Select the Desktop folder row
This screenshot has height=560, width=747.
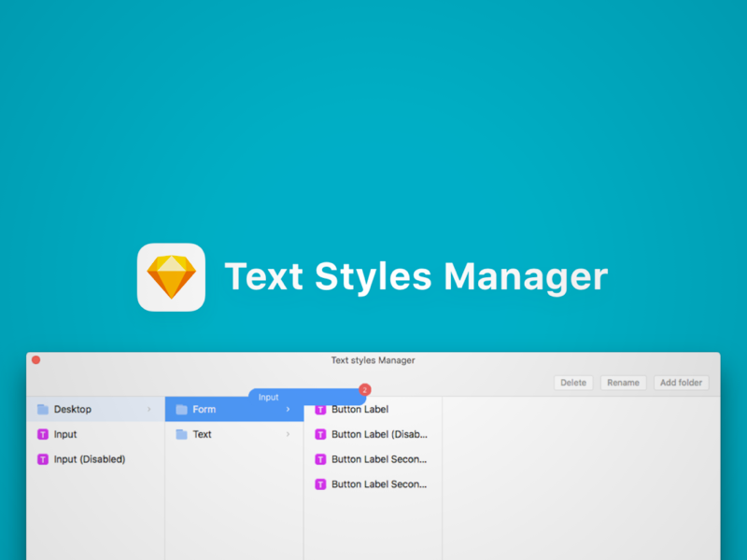(96, 409)
